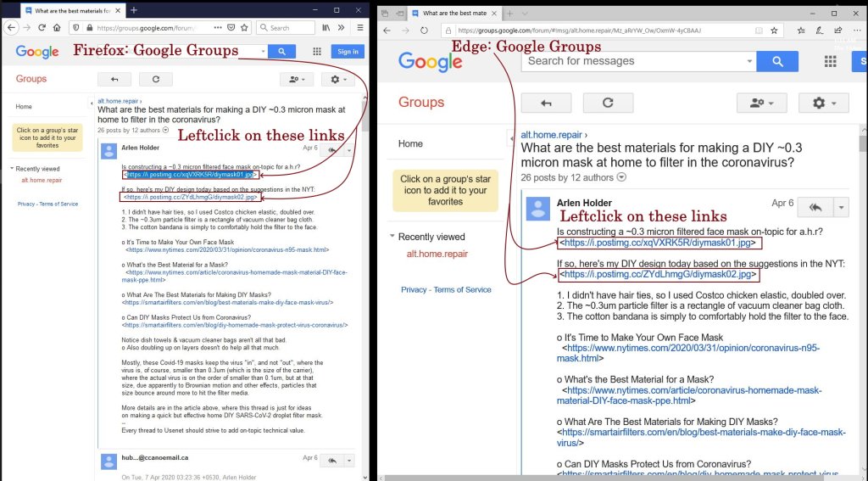Reply to Arlen Holder post in Firefox

point(332,150)
